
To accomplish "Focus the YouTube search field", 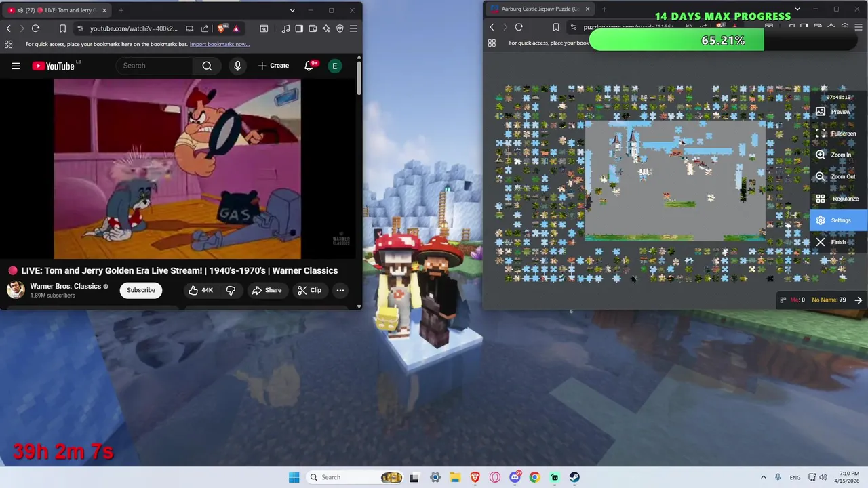I will coord(155,66).
